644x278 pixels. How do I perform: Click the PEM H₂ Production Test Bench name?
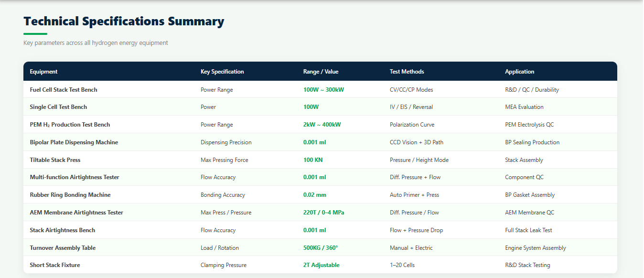70,125
